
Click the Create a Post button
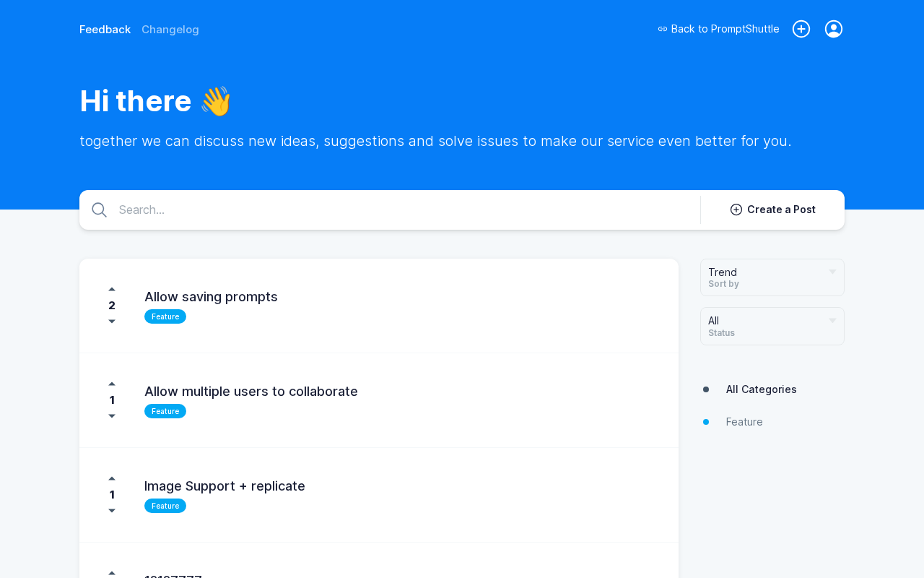(772, 210)
